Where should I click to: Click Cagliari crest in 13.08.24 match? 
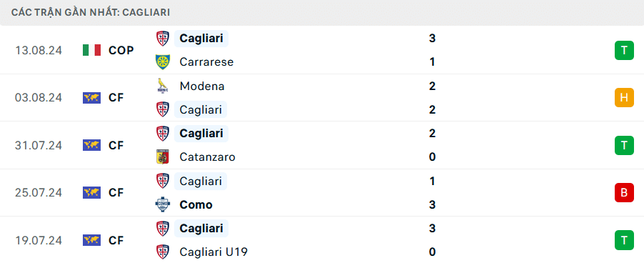point(163,39)
